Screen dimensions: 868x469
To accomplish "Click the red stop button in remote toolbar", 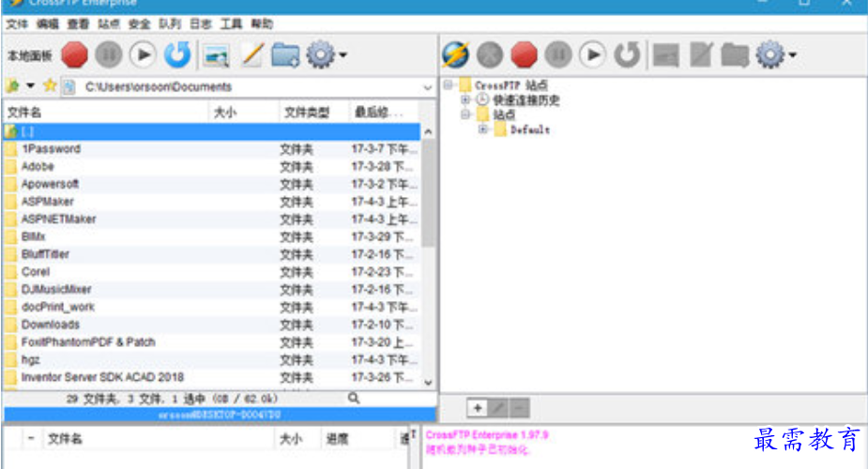I will pos(524,54).
